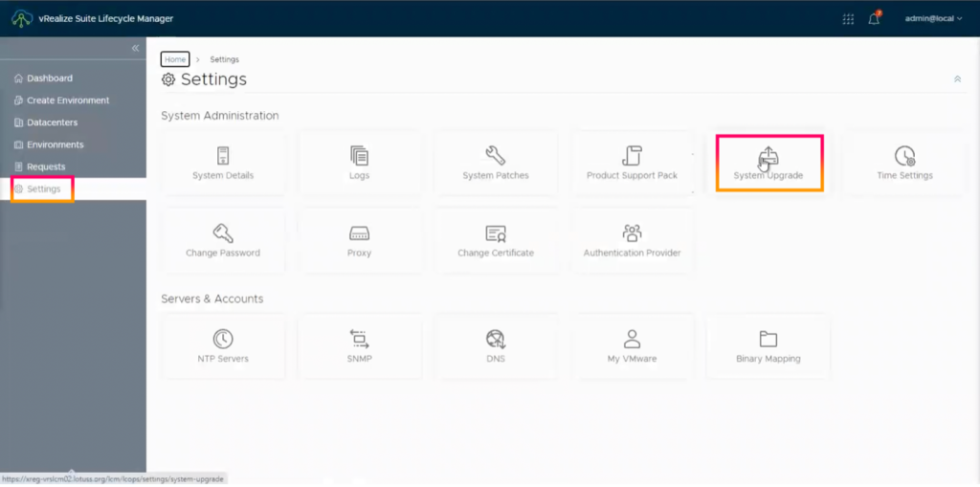Go to Datacenters in sidebar

tap(52, 123)
